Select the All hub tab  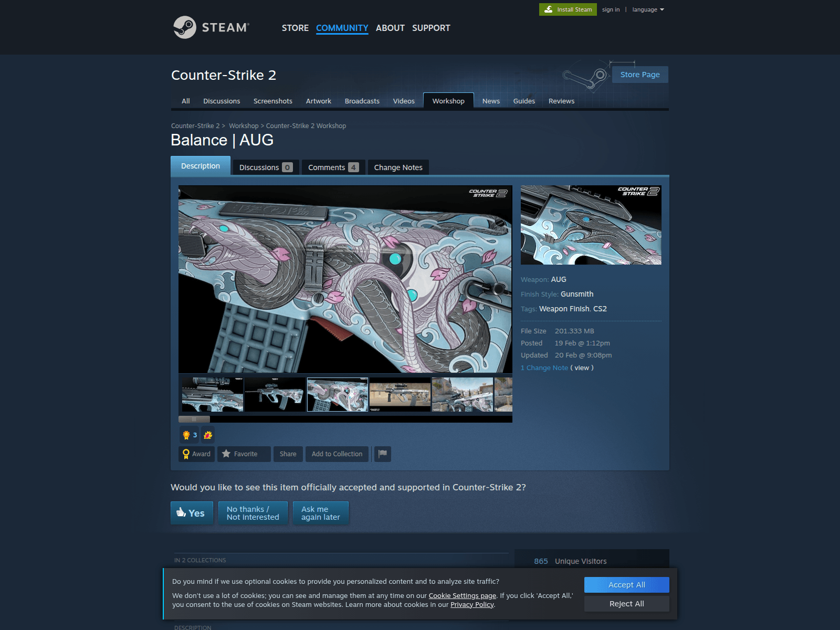[186, 101]
